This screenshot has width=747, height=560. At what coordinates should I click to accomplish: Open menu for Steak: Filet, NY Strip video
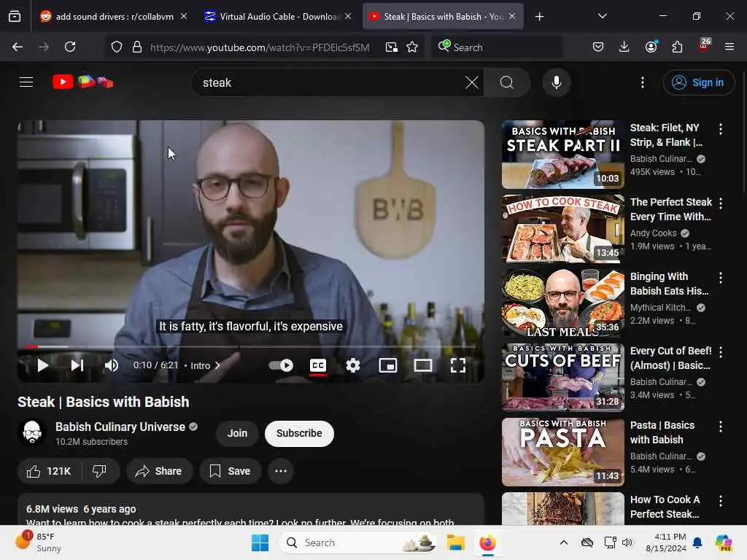(x=720, y=128)
